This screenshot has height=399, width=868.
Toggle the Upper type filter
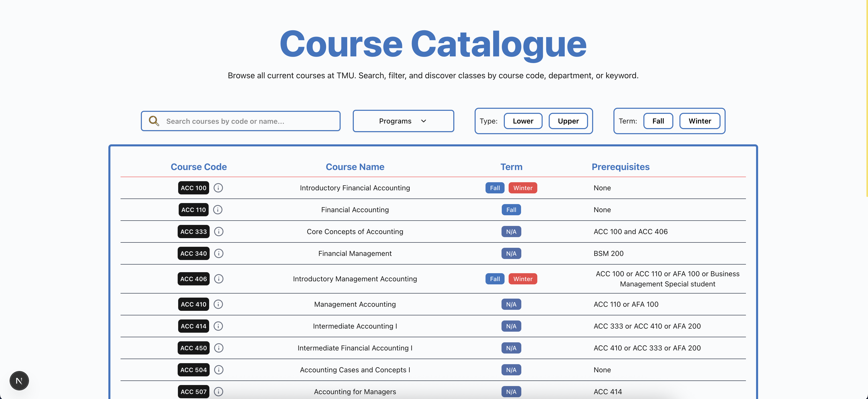click(x=568, y=121)
